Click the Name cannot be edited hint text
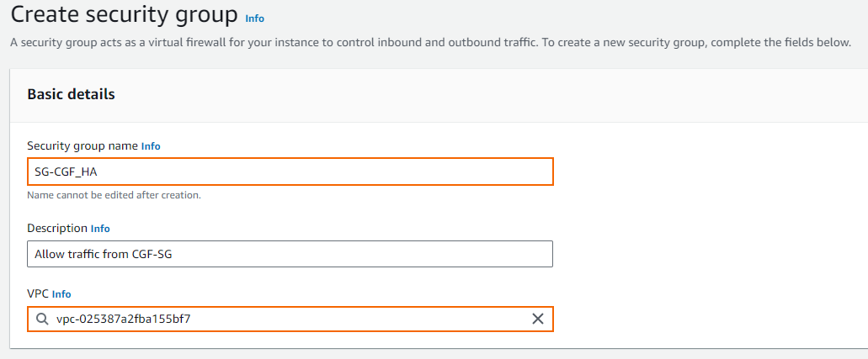This screenshot has width=868, height=359. pyautogui.click(x=114, y=195)
